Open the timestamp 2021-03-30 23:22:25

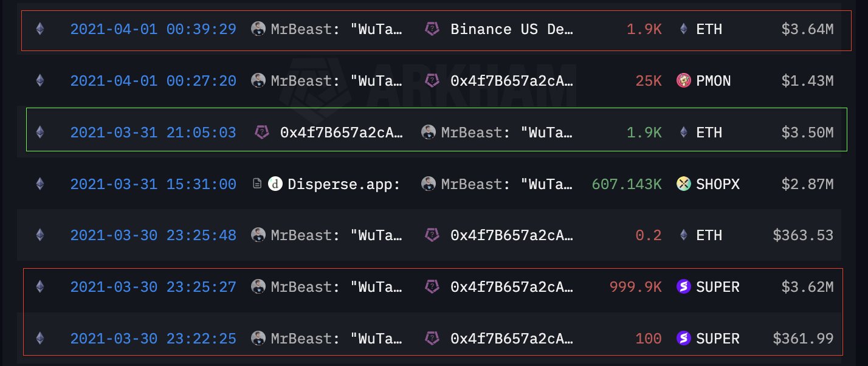pyautogui.click(x=153, y=339)
